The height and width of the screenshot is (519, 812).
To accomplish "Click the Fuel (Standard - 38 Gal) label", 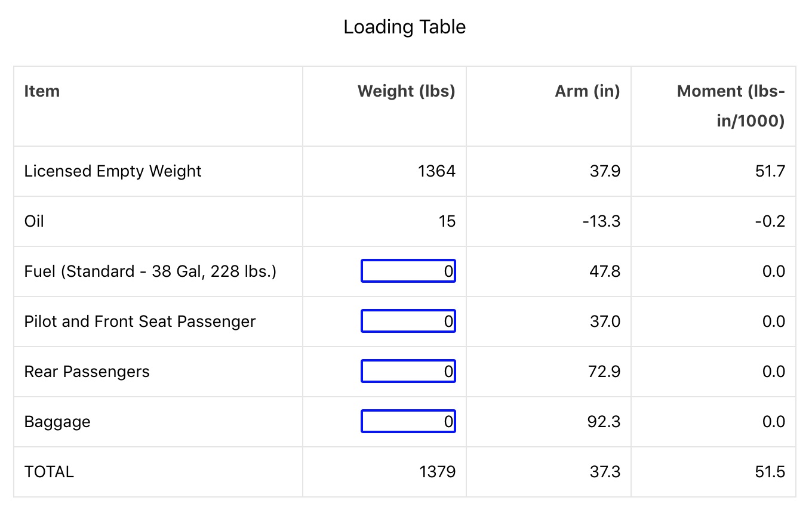I will tap(150, 271).
